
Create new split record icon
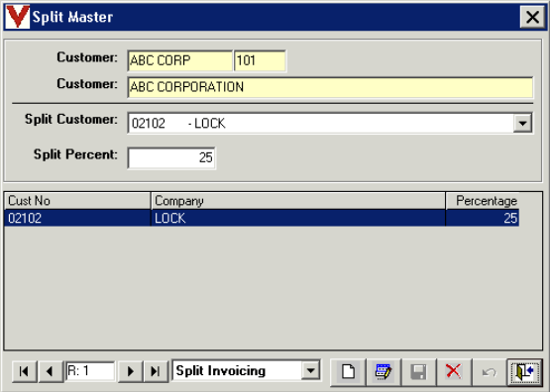[348, 371]
